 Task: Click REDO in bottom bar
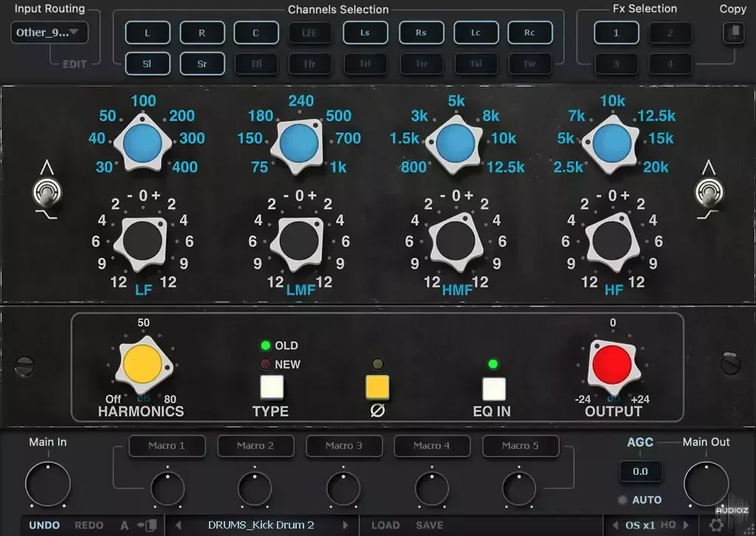click(89, 526)
